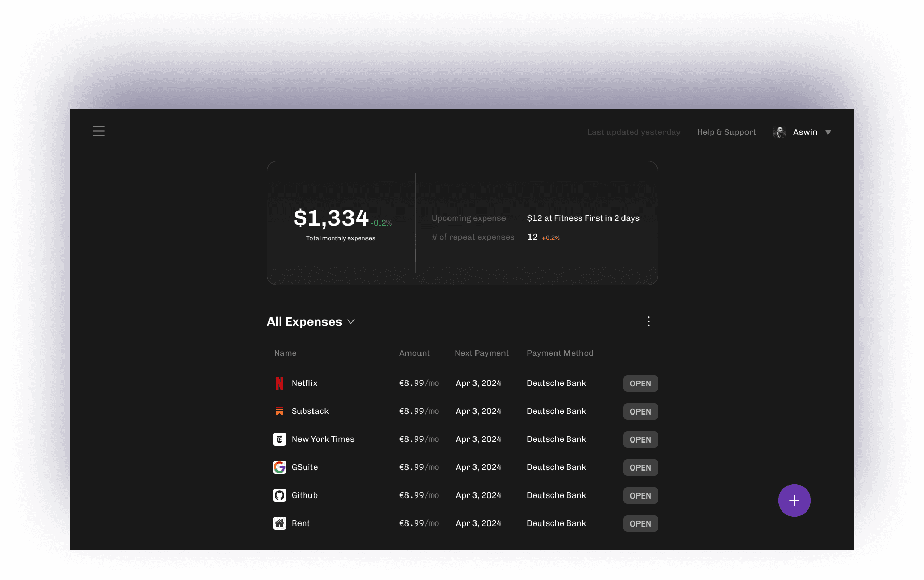The image size is (924, 580).
Task: Click the upcoming Fitness First expense text
Action: [x=582, y=218]
